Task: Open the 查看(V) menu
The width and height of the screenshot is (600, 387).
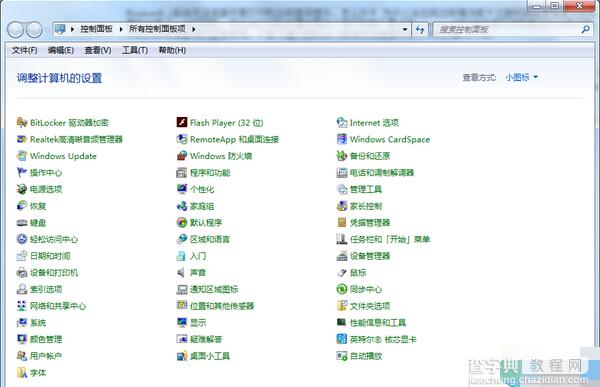Action: tap(98, 50)
